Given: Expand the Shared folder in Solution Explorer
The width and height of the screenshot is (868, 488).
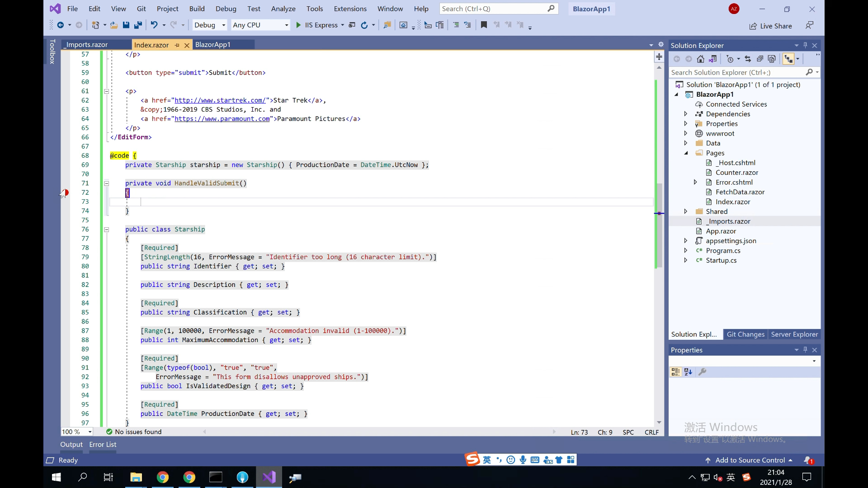Looking at the screenshot, I should 685,211.
